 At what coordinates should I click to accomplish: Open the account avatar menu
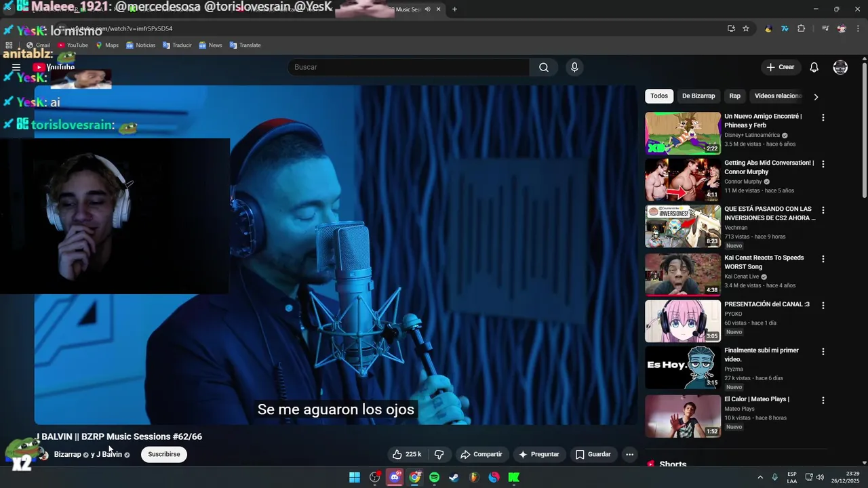click(840, 67)
